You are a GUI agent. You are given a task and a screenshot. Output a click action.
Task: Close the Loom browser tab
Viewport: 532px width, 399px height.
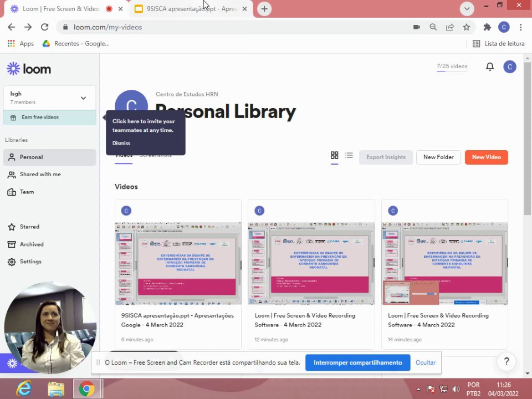click(x=120, y=9)
